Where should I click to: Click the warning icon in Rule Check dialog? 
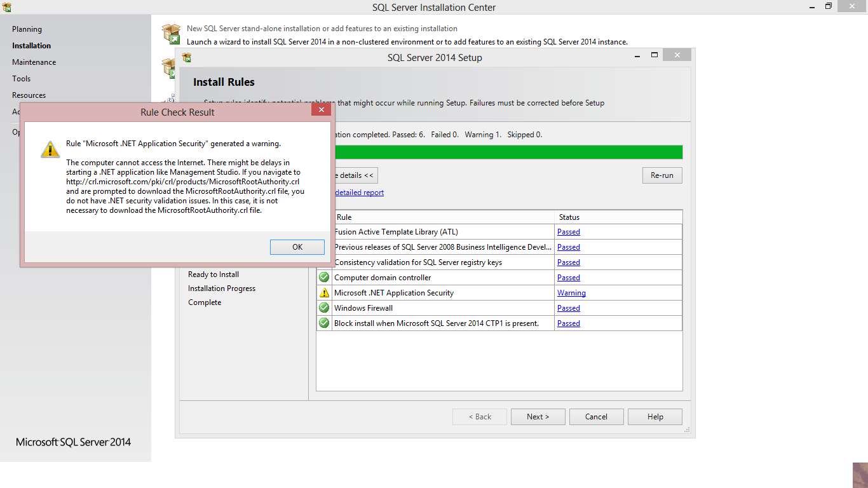50,149
